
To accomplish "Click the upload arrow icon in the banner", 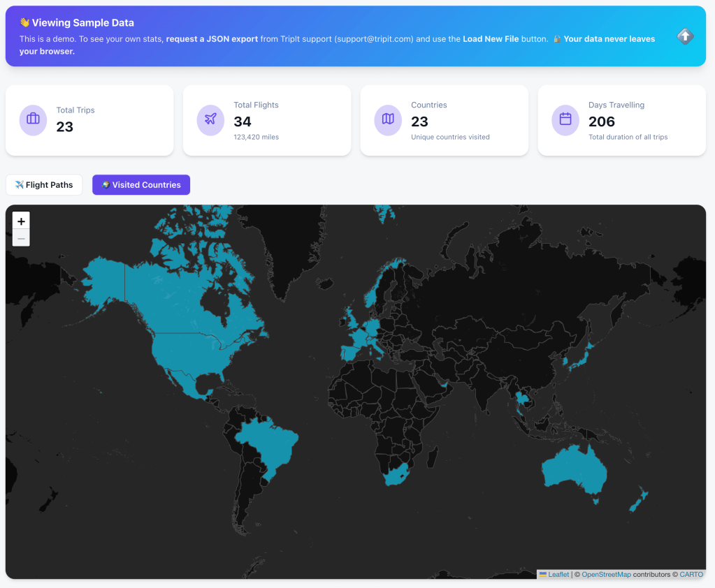I will point(685,36).
